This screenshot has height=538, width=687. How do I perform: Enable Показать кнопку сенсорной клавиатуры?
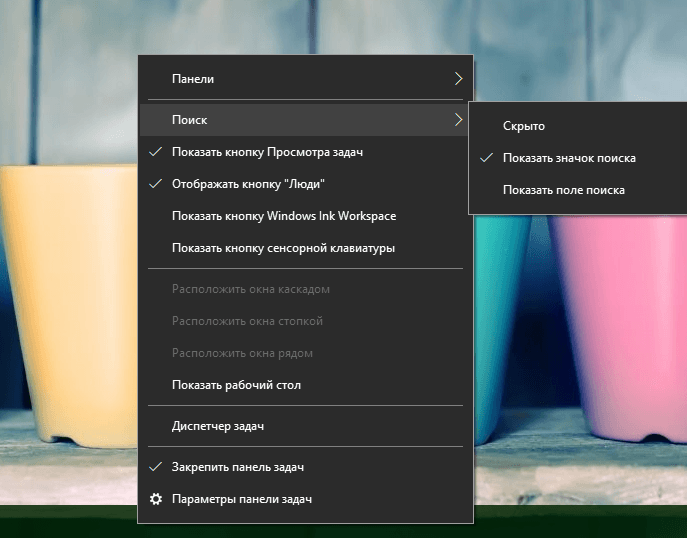pyautogui.click(x=305, y=248)
